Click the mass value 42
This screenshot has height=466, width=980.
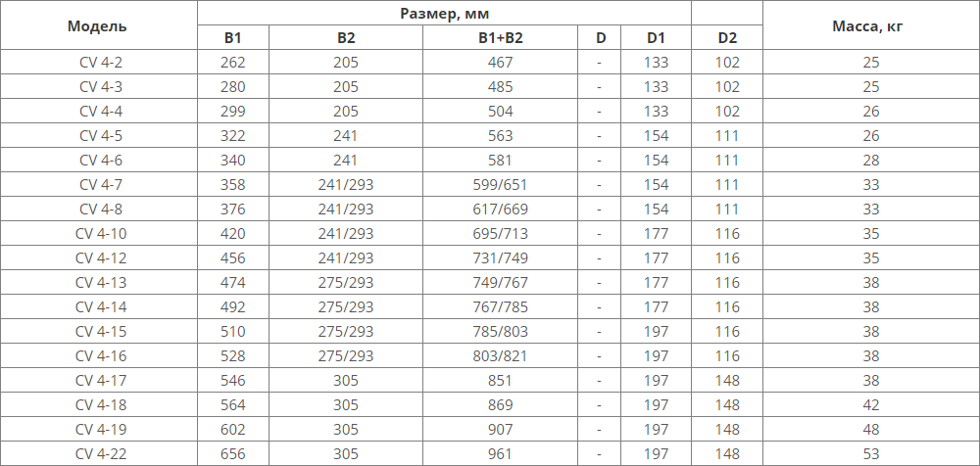[871, 405]
